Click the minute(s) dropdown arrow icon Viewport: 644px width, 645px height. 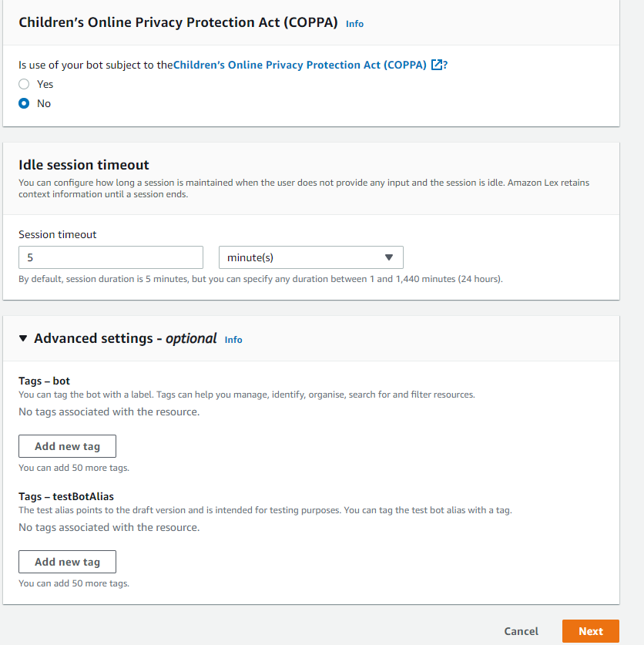389,257
